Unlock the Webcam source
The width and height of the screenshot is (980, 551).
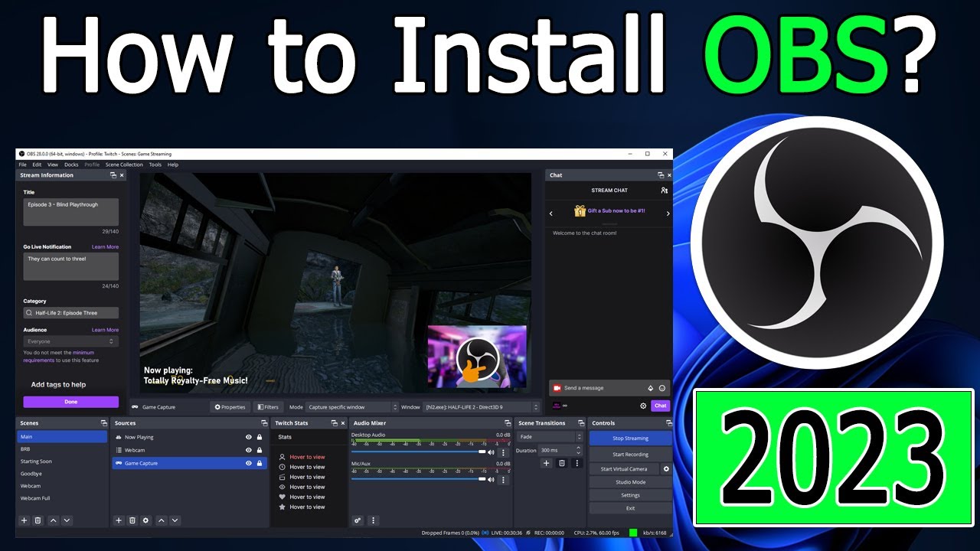pyautogui.click(x=260, y=450)
